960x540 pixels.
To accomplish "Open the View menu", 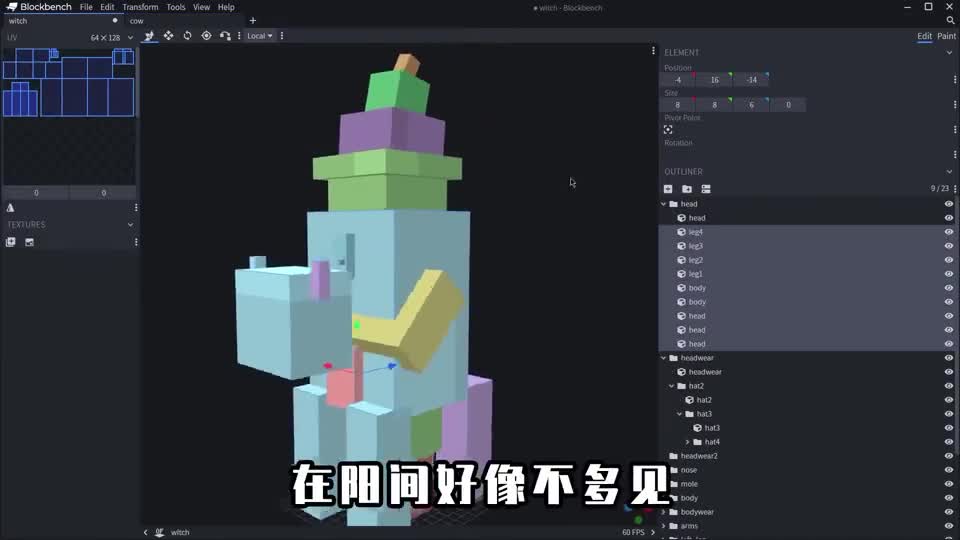I will click(201, 7).
